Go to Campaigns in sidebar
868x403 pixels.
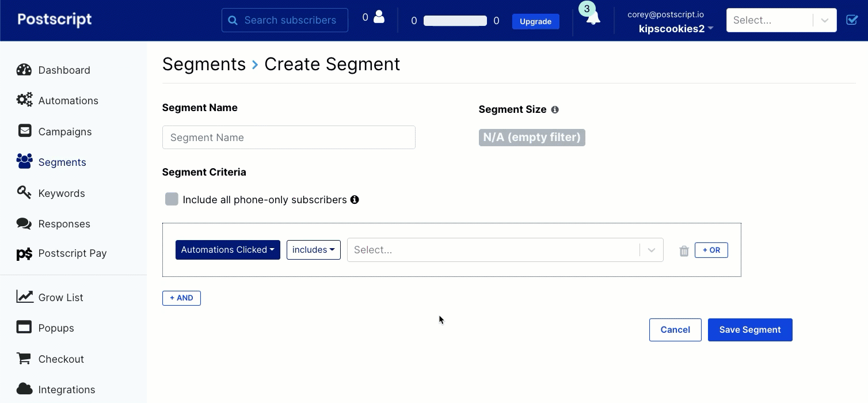point(65,132)
